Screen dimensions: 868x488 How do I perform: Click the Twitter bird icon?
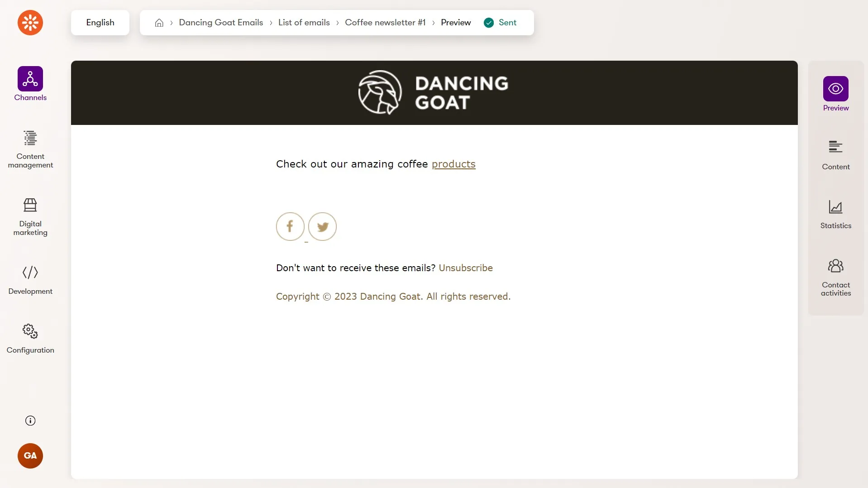322,226
